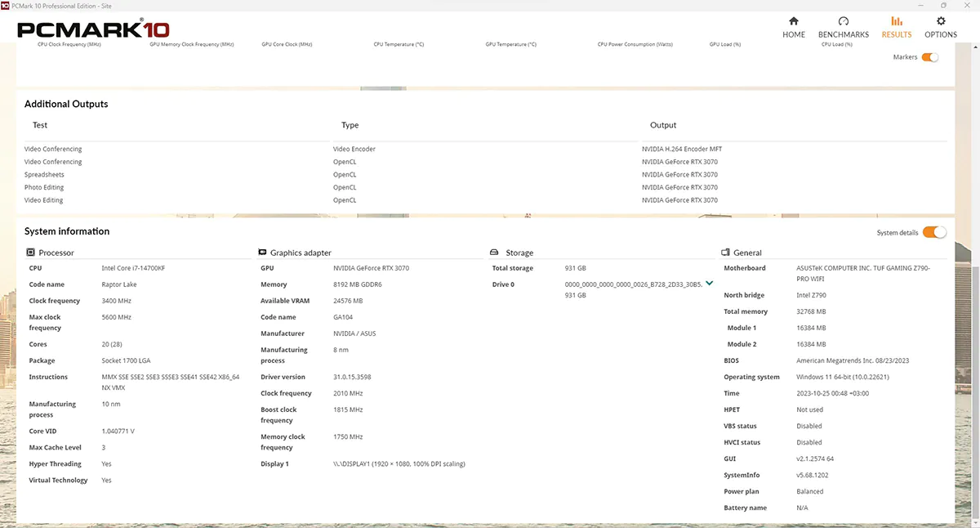
Task: Click the Test column header
Action: (40, 125)
